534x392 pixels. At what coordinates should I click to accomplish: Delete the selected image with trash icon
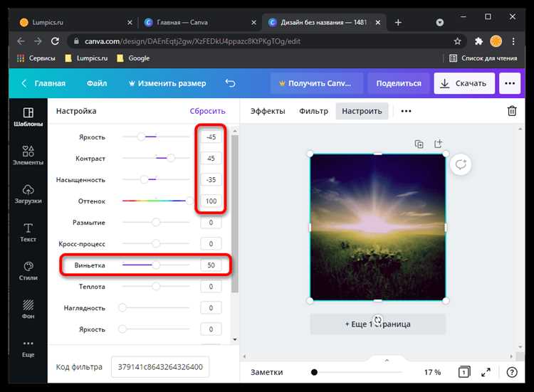(x=512, y=111)
